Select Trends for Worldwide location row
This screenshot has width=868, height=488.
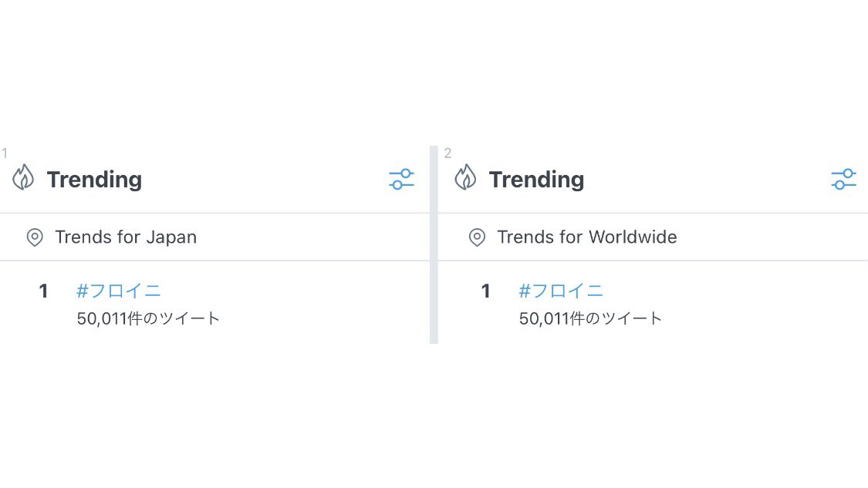(654, 237)
